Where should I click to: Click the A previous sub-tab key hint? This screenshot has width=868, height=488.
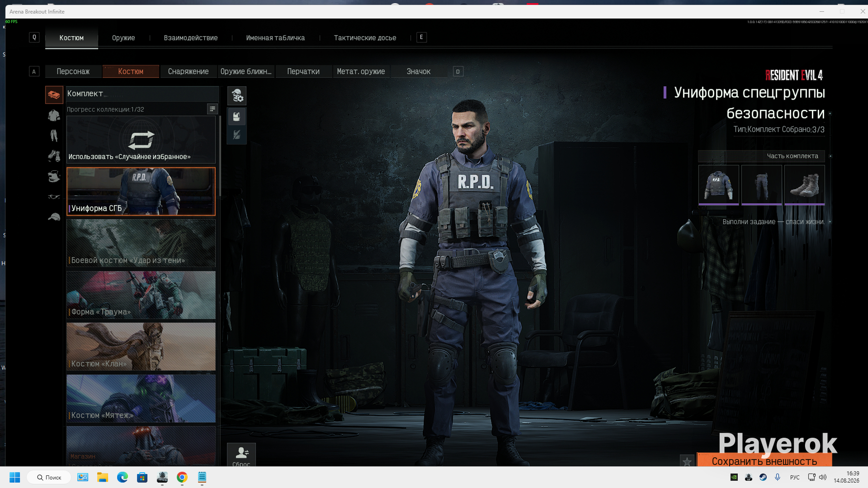click(x=34, y=72)
